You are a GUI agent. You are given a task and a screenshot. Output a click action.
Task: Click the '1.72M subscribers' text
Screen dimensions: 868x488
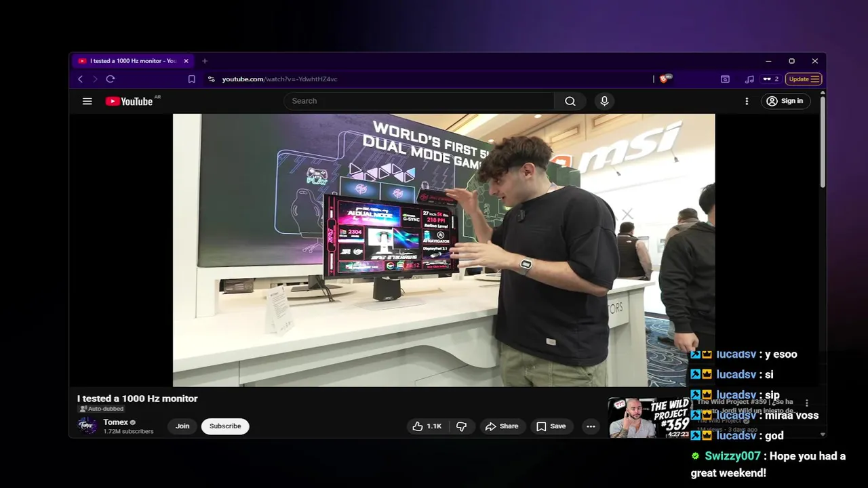pyautogui.click(x=128, y=432)
